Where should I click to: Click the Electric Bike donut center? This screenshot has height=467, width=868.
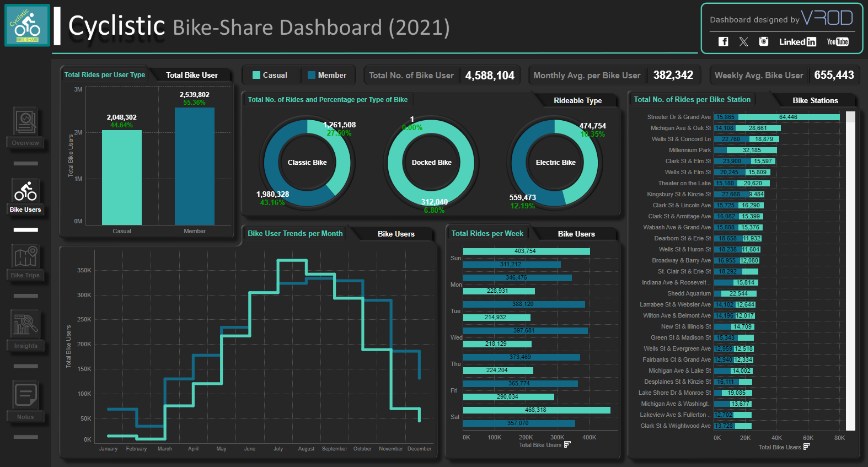click(555, 163)
